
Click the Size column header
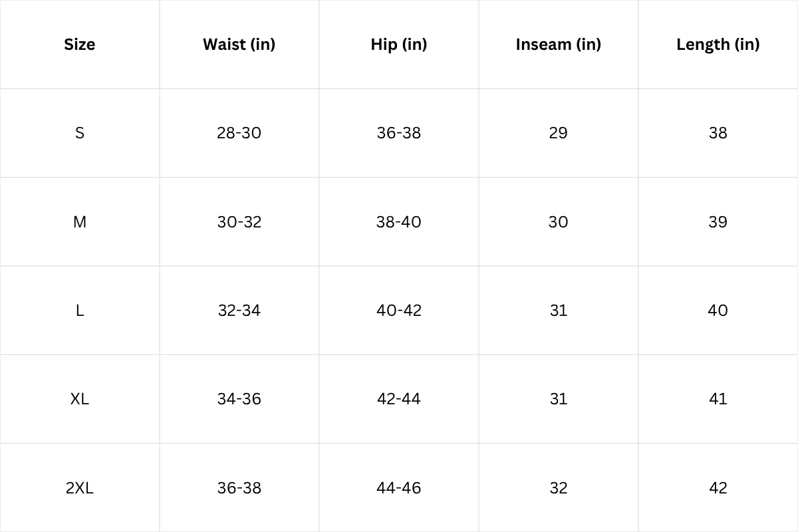[79, 45]
